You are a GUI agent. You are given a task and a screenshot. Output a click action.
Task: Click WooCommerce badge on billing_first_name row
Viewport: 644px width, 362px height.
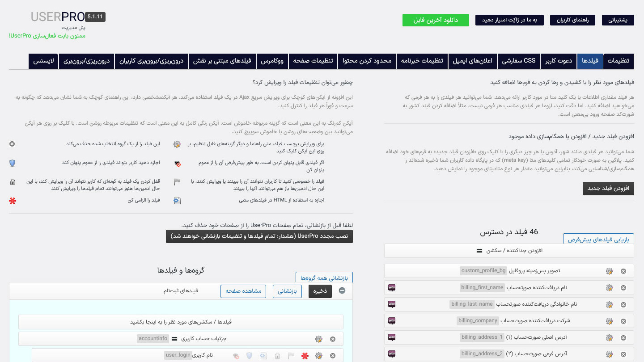(392, 287)
